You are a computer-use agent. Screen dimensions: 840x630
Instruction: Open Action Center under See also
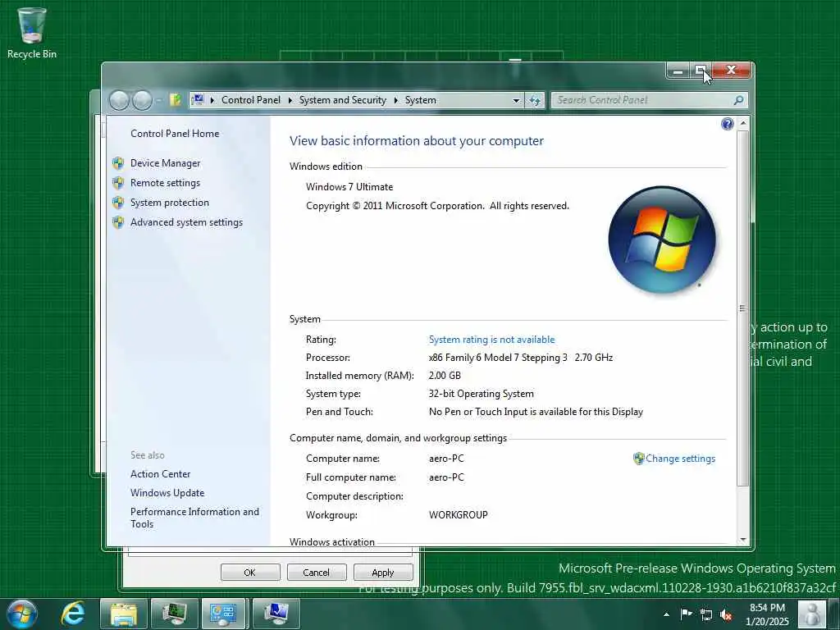coord(160,474)
